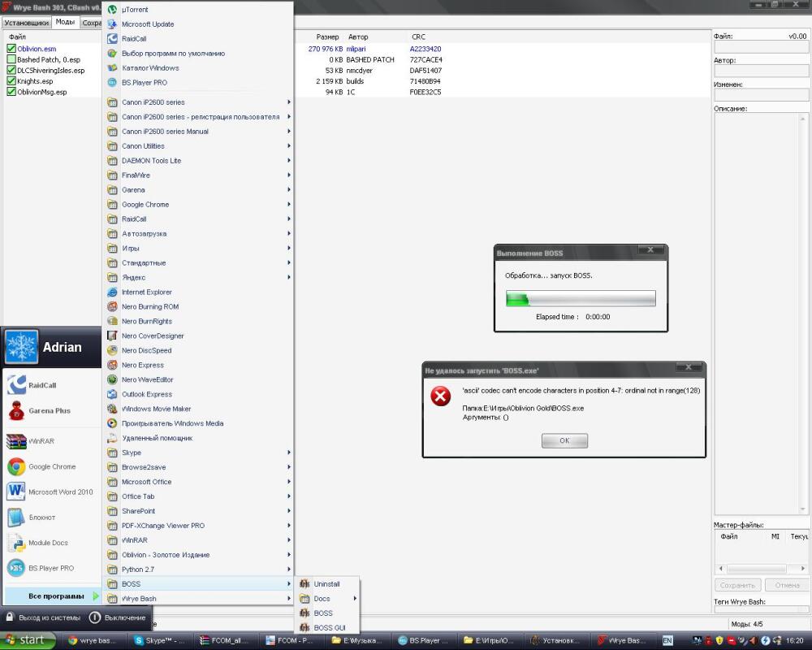Check the Bashed Patch, 0.esp checkbox

click(11, 59)
